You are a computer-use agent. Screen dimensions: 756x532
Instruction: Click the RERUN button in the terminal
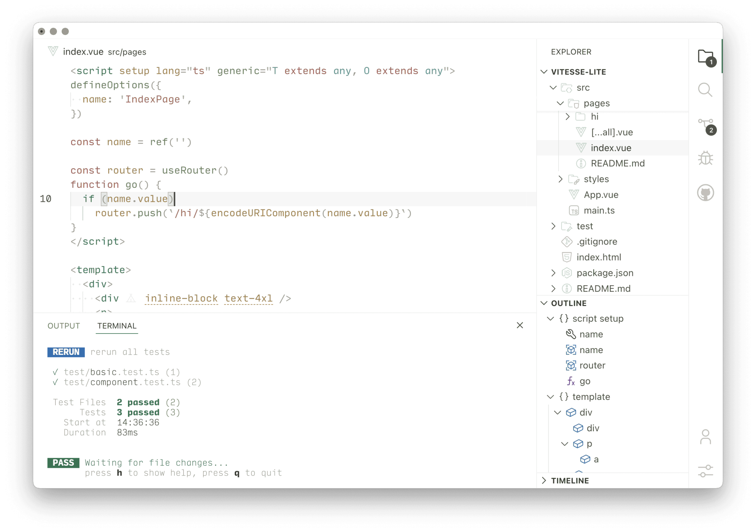pos(66,352)
